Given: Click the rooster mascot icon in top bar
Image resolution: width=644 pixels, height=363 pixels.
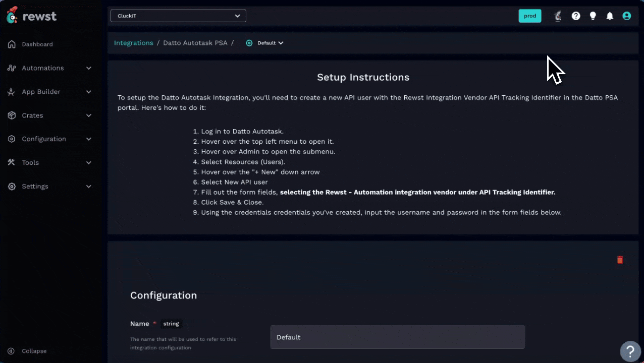Looking at the screenshot, I should tap(558, 16).
